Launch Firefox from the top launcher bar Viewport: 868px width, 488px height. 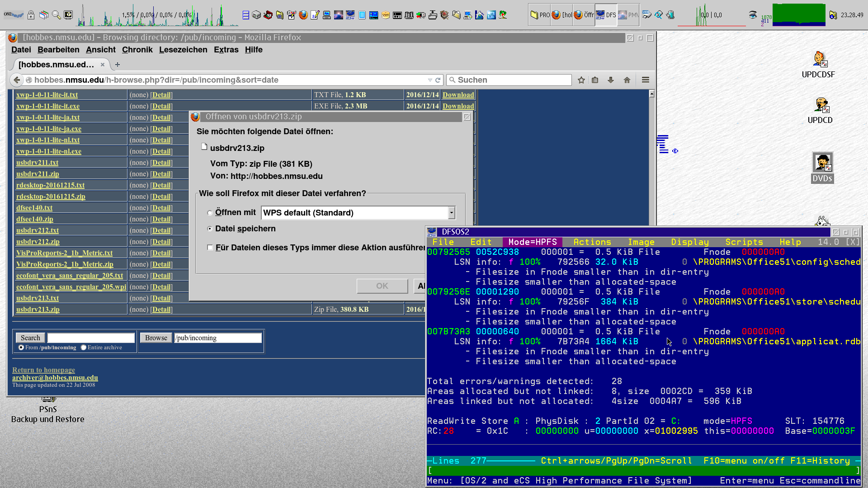(x=303, y=15)
